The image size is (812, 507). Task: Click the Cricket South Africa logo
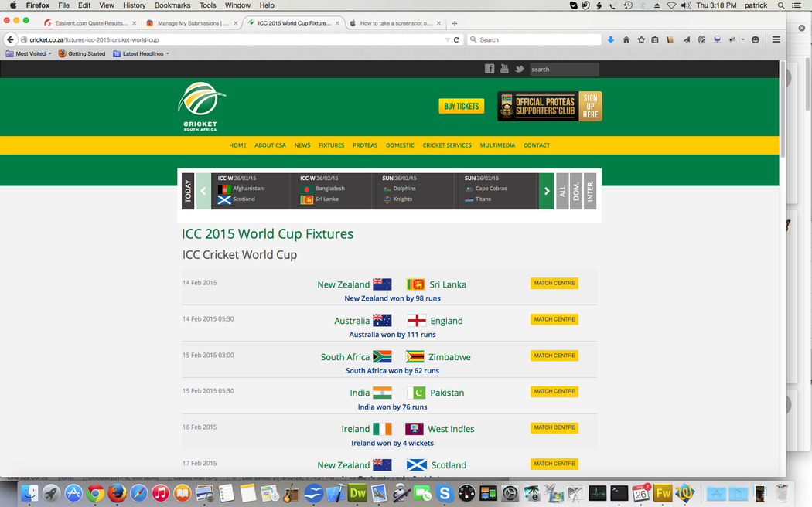pyautogui.click(x=201, y=107)
